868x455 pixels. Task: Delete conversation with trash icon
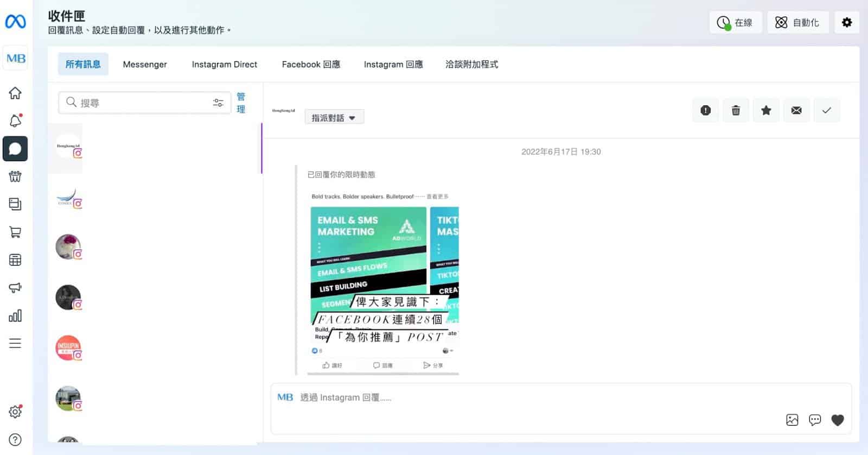coord(736,110)
